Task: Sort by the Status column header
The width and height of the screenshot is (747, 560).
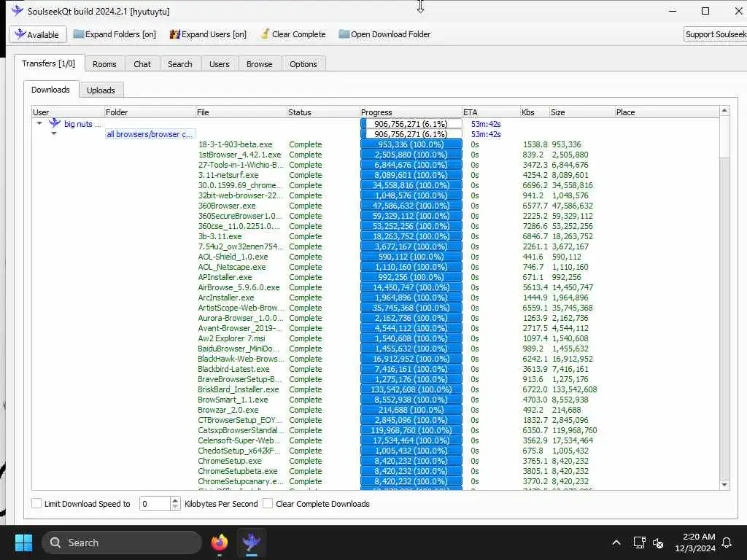Action: click(323, 112)
